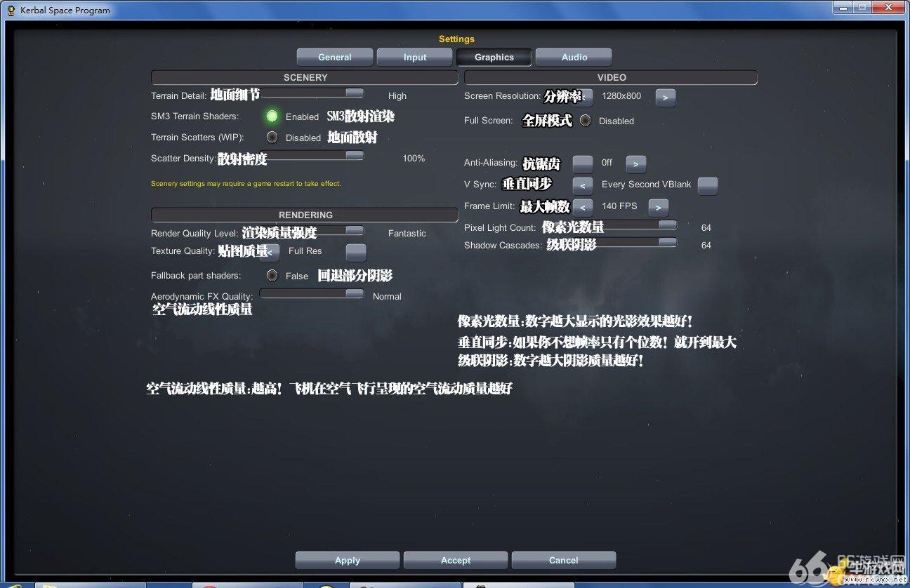Click the Anti-Aliasing next arrow
Image resolution: width=910 pixels, height=588 pixels.
tap(635, 164)
